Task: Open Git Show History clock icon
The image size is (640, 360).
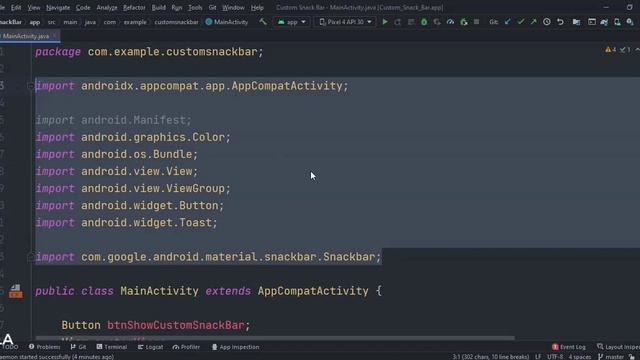Action: pyautogui.click(x=547, y=22)
